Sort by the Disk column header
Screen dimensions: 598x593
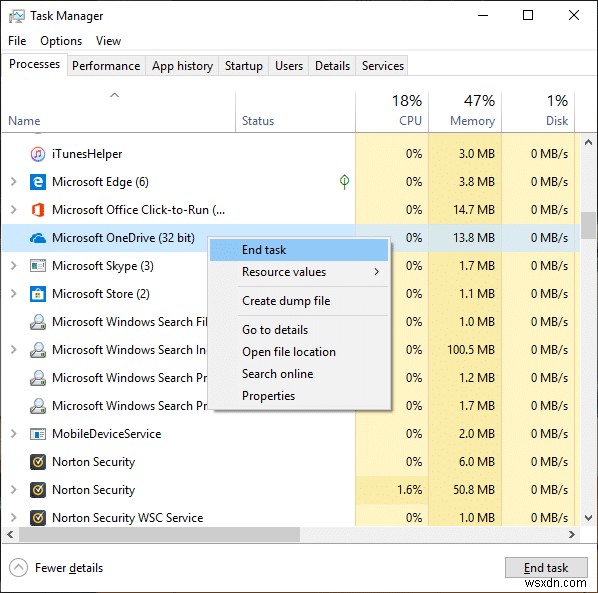coord(538,111)
